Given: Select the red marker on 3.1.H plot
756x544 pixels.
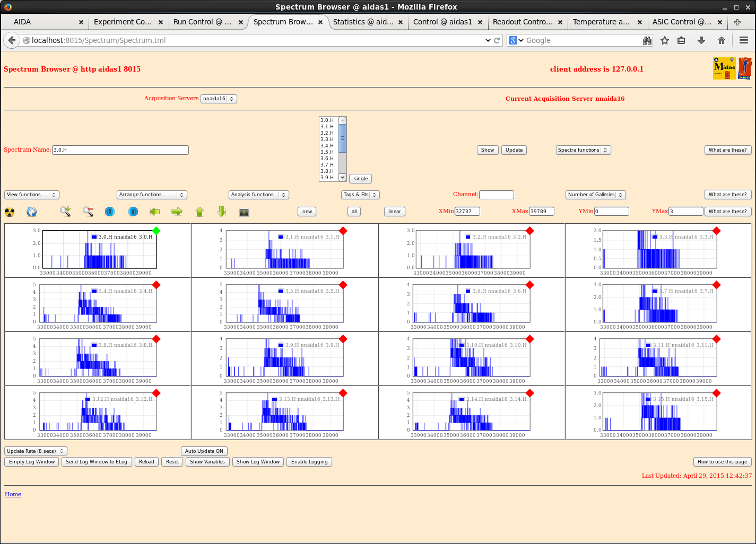Looking at the screenshot, I should pos(343,231).
